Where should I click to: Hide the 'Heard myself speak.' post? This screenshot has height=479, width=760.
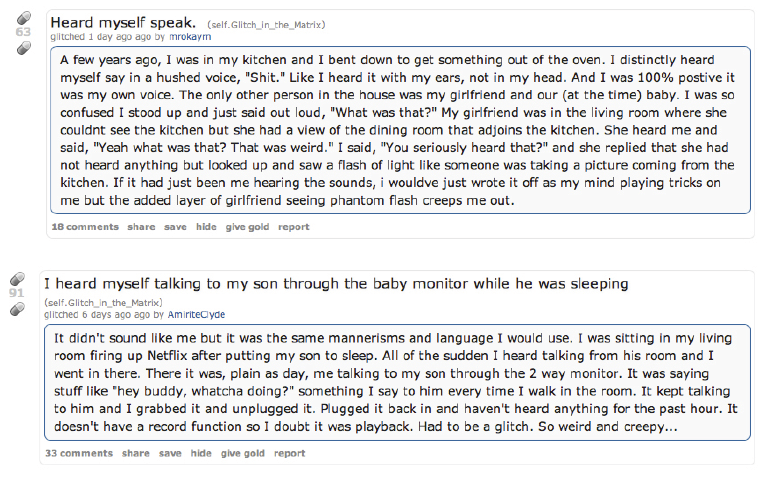[x=206, y=227]
